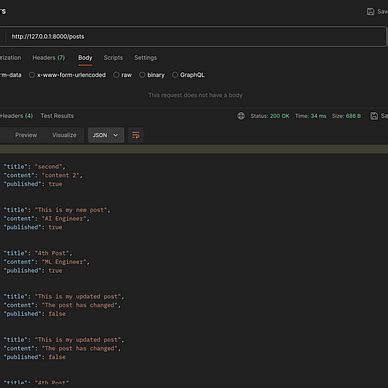Select the GraphQL body radio button
The height and width of the screenshot is (388, 388).
(175, 75)
